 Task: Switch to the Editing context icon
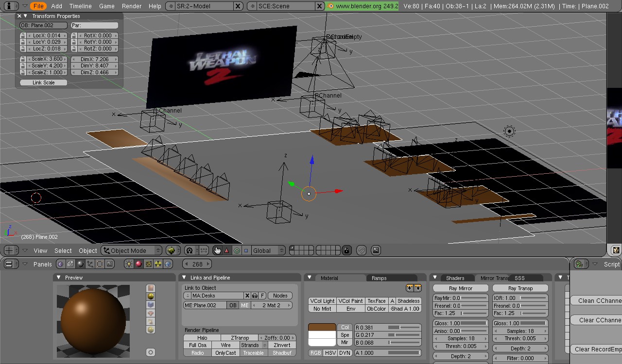[100, 264]
